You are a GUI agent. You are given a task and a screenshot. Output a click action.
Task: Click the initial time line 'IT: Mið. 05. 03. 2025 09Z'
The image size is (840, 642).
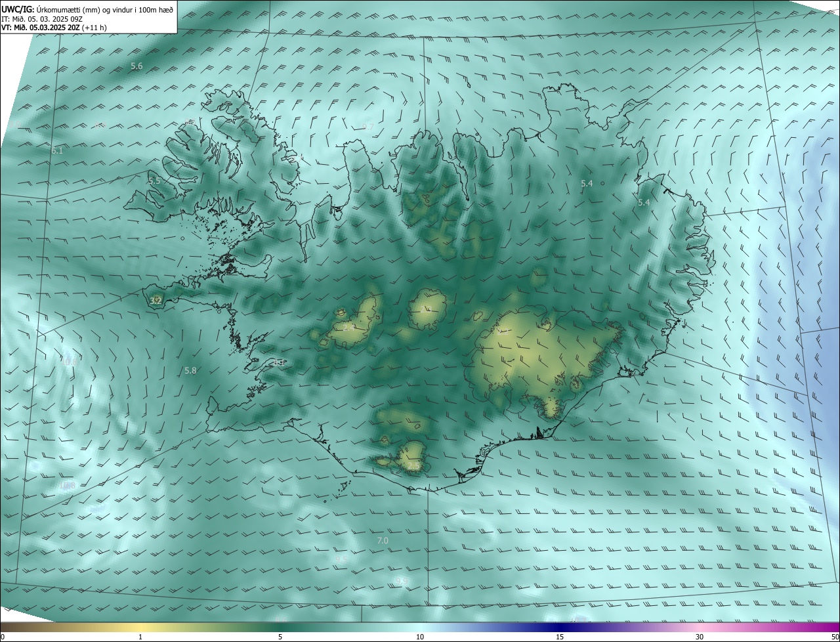click(41, 18)
